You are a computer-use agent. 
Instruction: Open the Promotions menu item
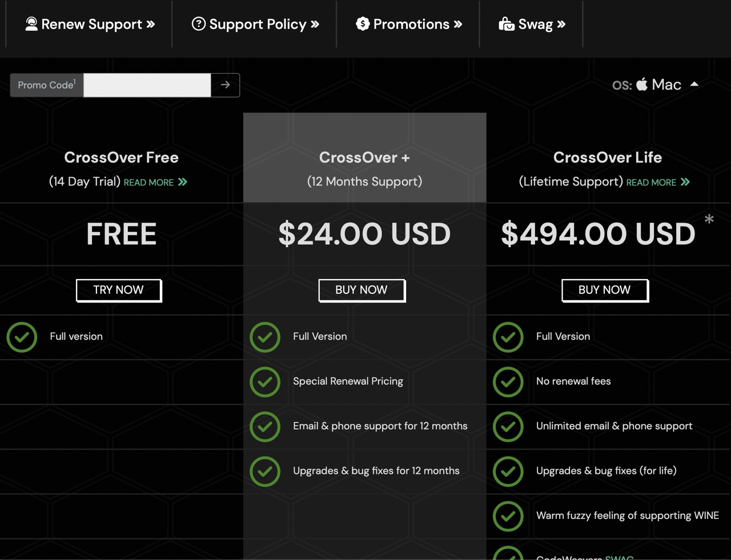pyautogui.click(x=409, y=24)
